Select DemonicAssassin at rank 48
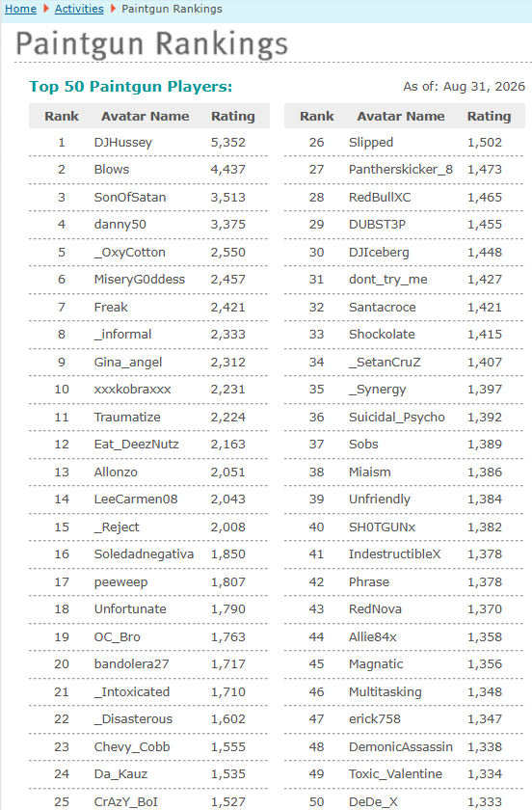 point(401,747)
